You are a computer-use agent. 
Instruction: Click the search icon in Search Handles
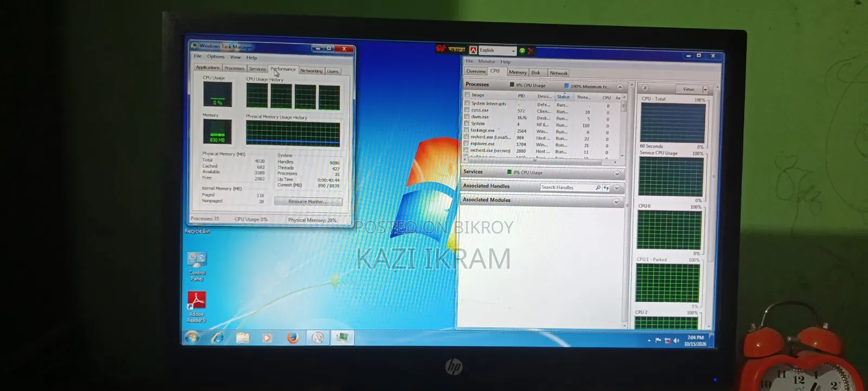click(x=598, y=187)
